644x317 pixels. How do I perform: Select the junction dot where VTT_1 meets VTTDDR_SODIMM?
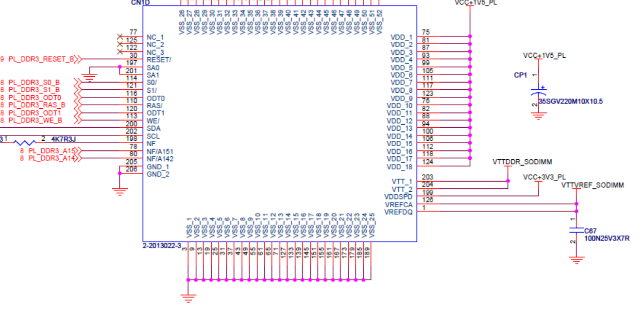(508, 181)
